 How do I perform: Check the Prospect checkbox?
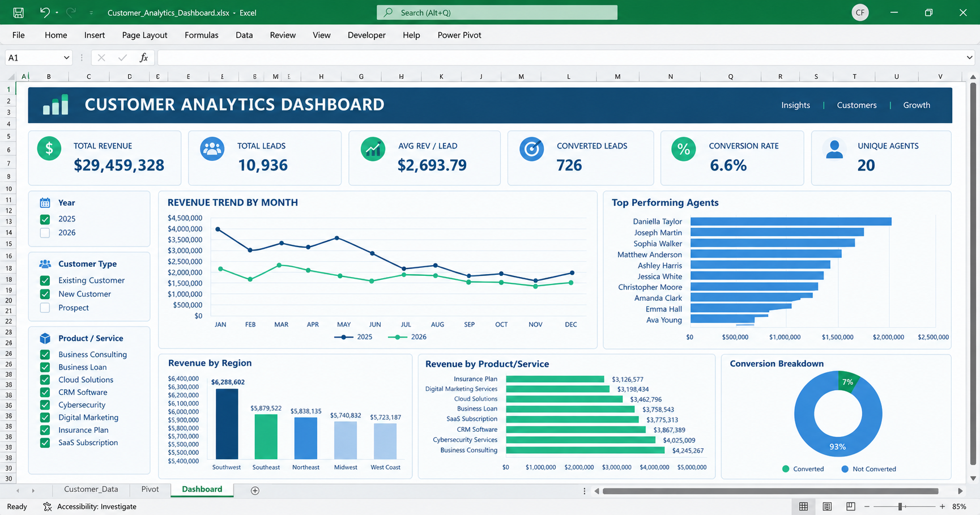pos(45,308)
